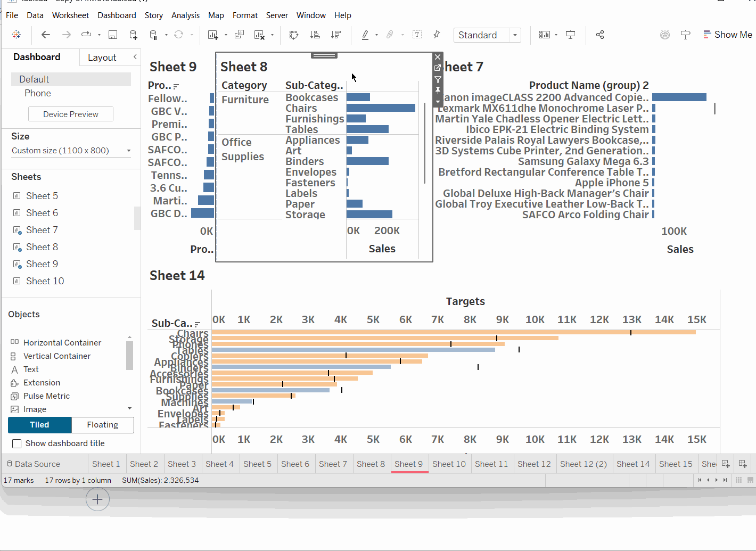Switch to the Sheet 14 tab
756x551 pixels.
[x=632, y=464]
